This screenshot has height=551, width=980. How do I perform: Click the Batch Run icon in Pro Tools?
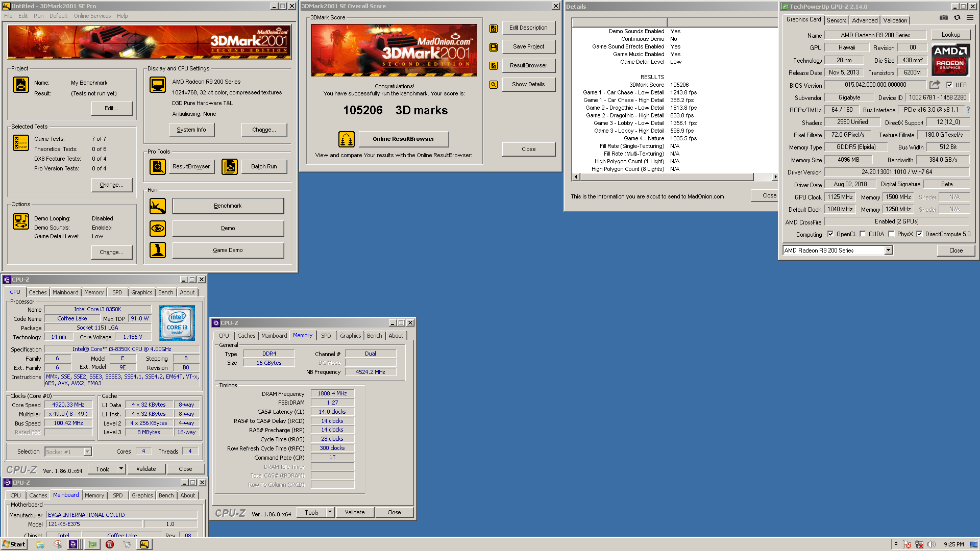point(230,167)
